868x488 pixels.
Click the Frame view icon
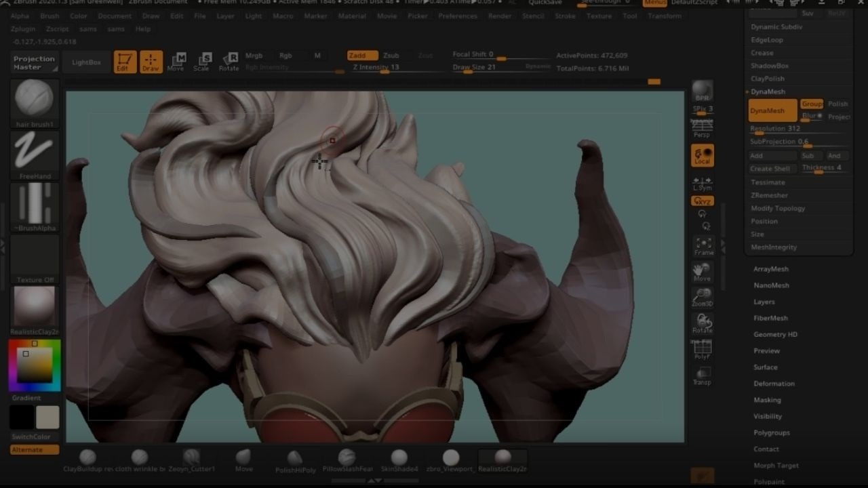(x=703, y=246)
